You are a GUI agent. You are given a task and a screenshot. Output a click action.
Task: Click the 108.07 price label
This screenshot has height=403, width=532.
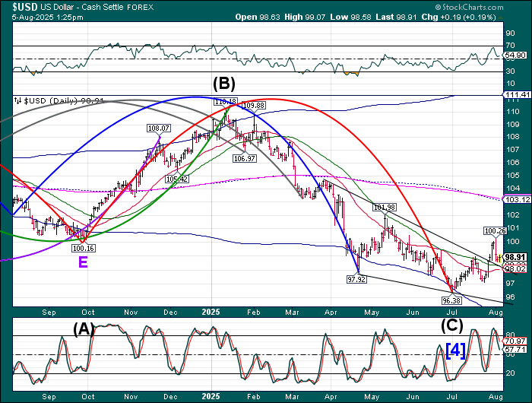coord(158,129)
